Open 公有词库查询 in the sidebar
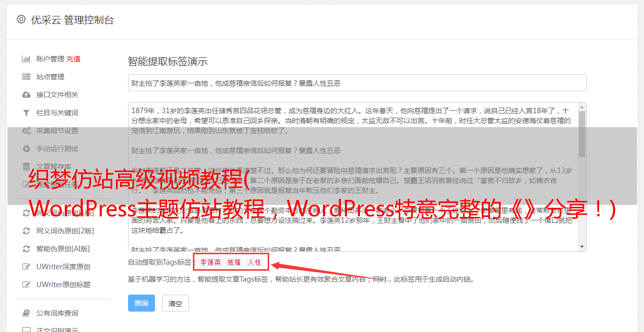 click(x=57, y=313)
